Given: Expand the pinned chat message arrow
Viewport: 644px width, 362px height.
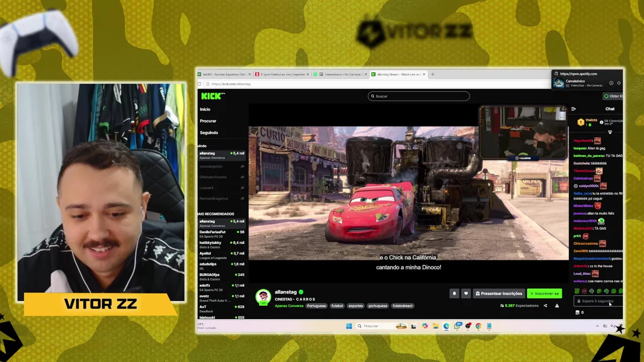Looking at the screenshot, I should tap(610, 132).
